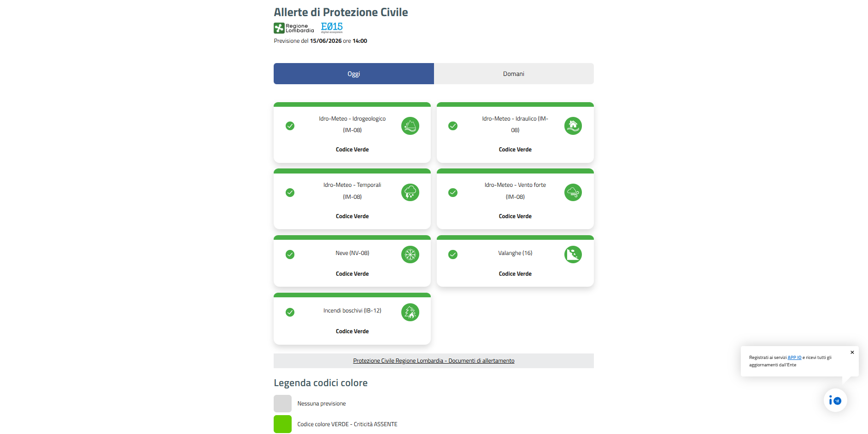Click the Idraulico flooded house icon
Screen dimensions: 868x434
click(x=573, y=126)
